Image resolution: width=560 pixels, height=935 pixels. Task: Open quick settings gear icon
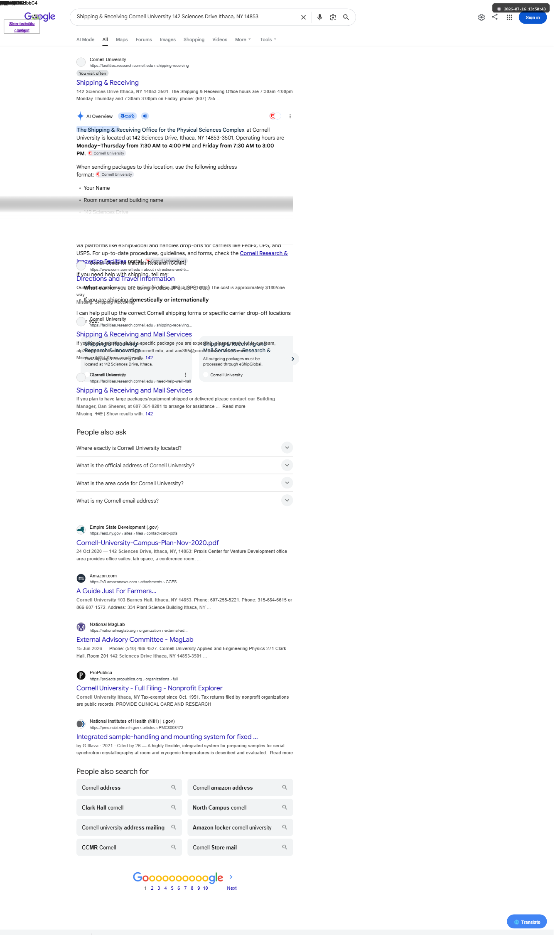[x=481, y=17]
